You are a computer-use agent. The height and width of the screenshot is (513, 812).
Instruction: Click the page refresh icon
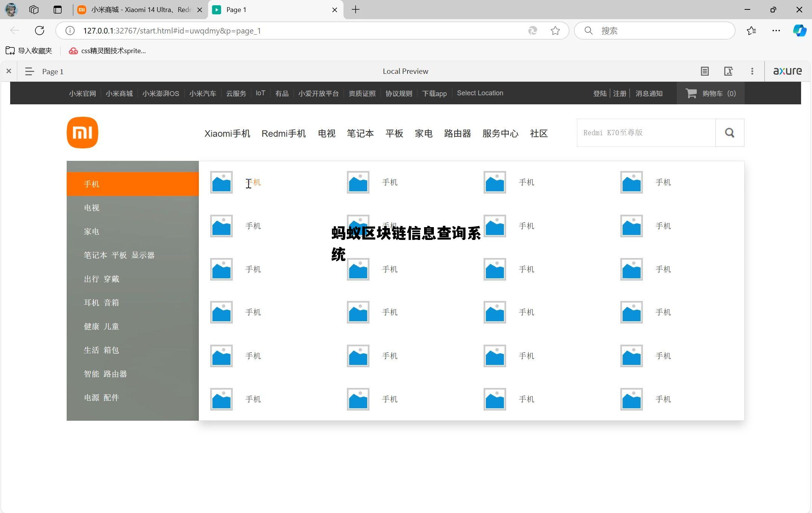(39, 31)
